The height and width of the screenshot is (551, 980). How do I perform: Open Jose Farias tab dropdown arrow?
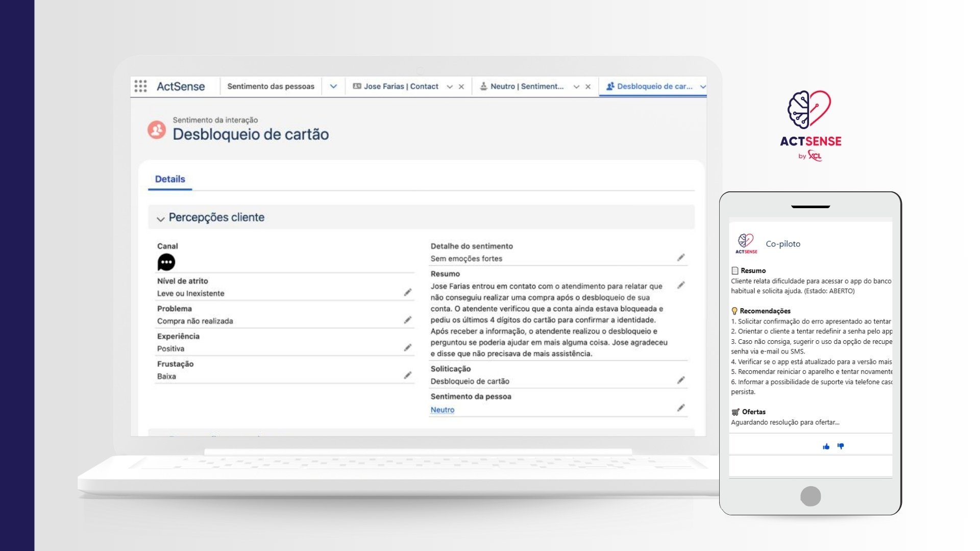click(x=450, y=87)
